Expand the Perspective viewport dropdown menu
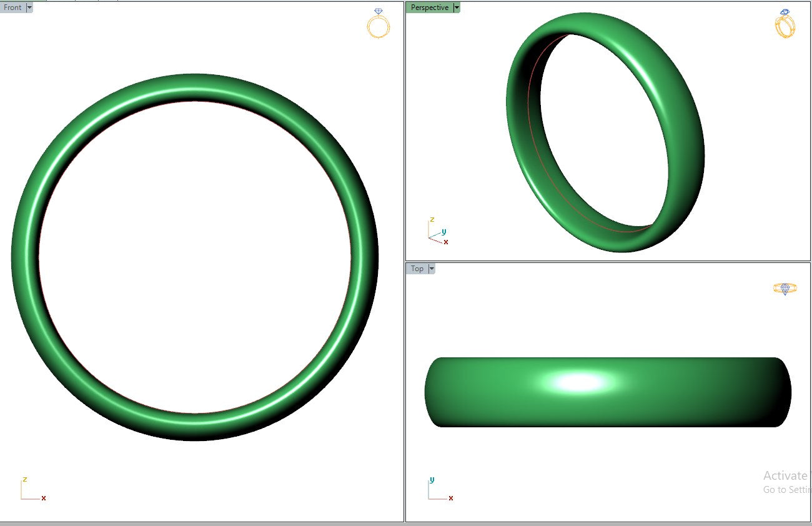Screen dimensions: 812x526 (457, 7)
